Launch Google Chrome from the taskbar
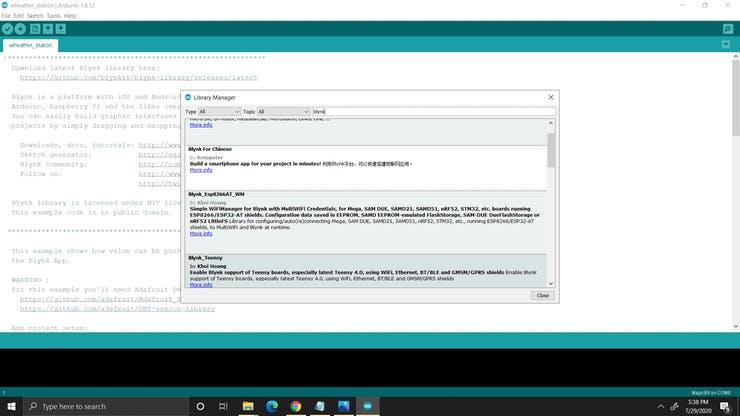The image size is (740, 416). click(x=296, y=406)
